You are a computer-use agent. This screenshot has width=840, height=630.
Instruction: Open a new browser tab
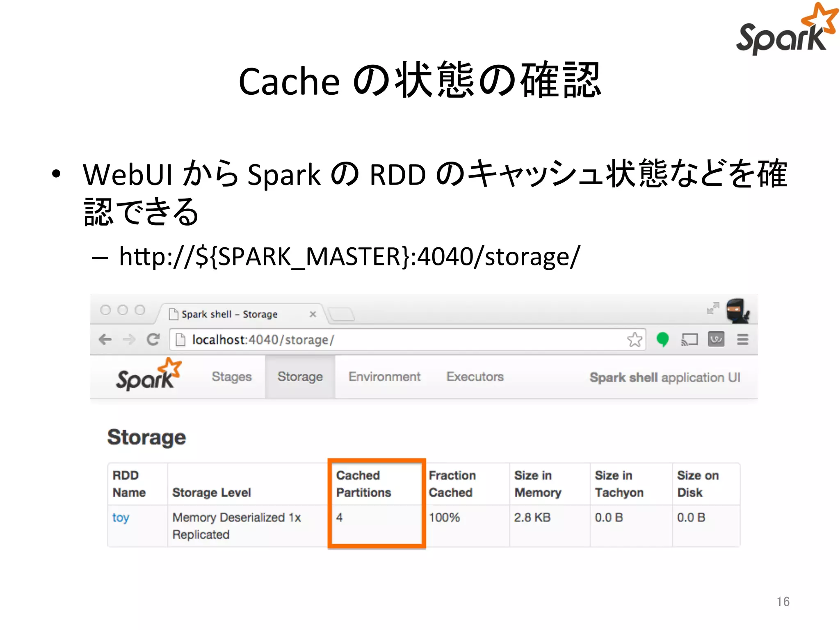coord(341,315)
